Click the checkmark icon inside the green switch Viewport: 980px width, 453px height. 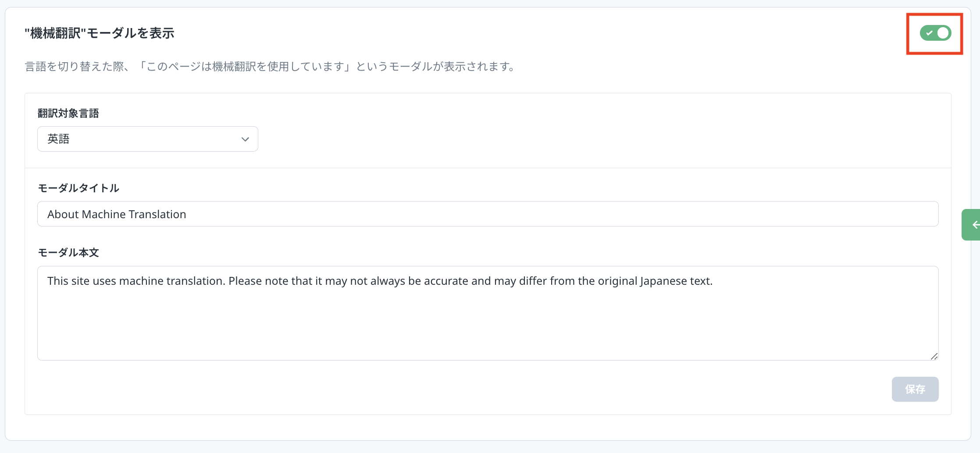coord(929,33)
